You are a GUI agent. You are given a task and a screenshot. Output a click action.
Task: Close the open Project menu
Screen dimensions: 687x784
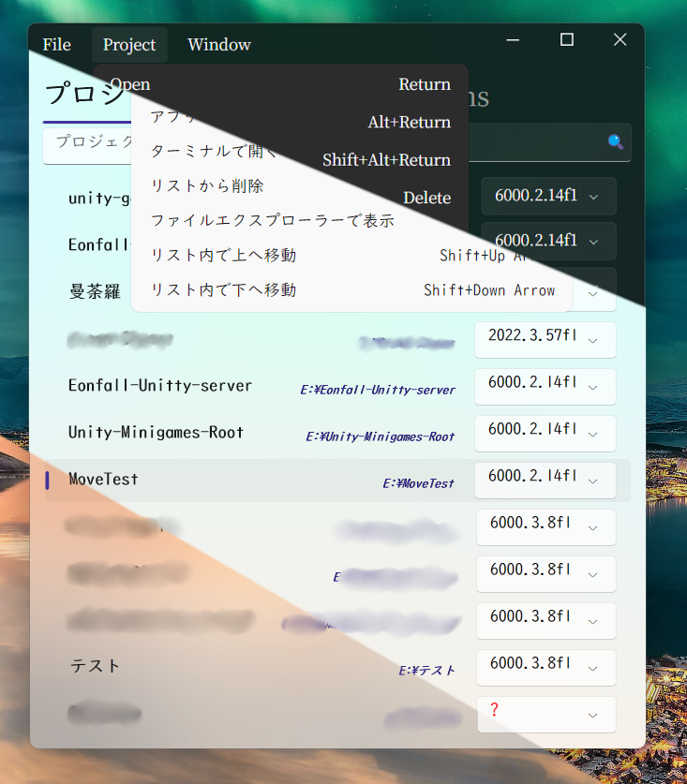[129, 45]
